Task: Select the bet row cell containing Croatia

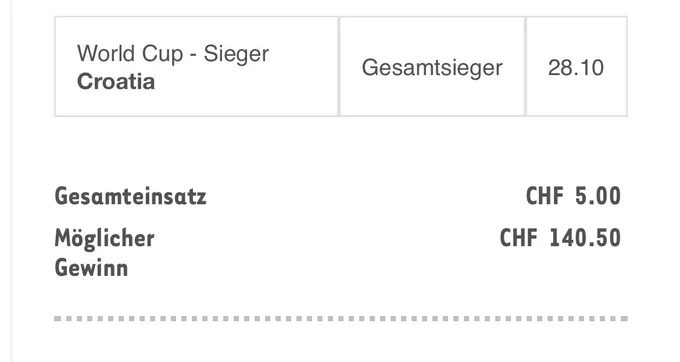Action: (196, 66)
